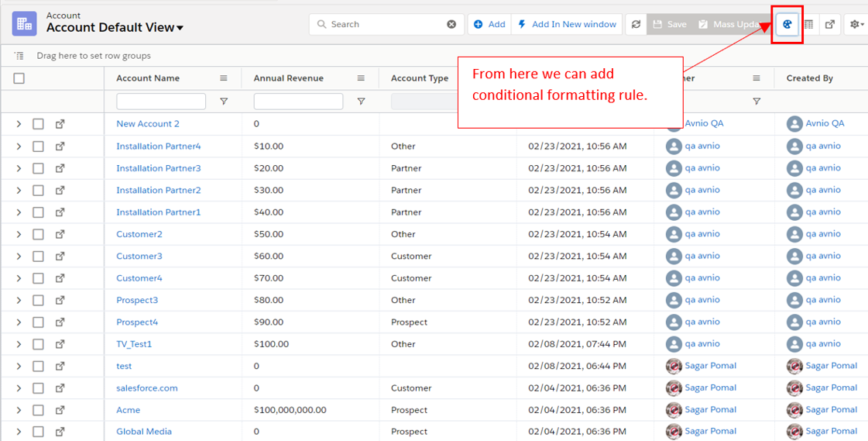Check the box for the Acme row
Screen dimensions: 868x441
38,410
